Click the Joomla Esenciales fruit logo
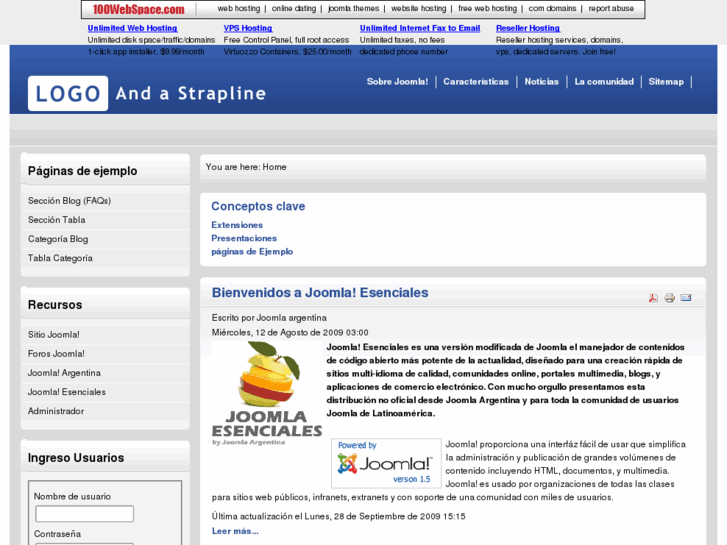 tap(267, 394)
